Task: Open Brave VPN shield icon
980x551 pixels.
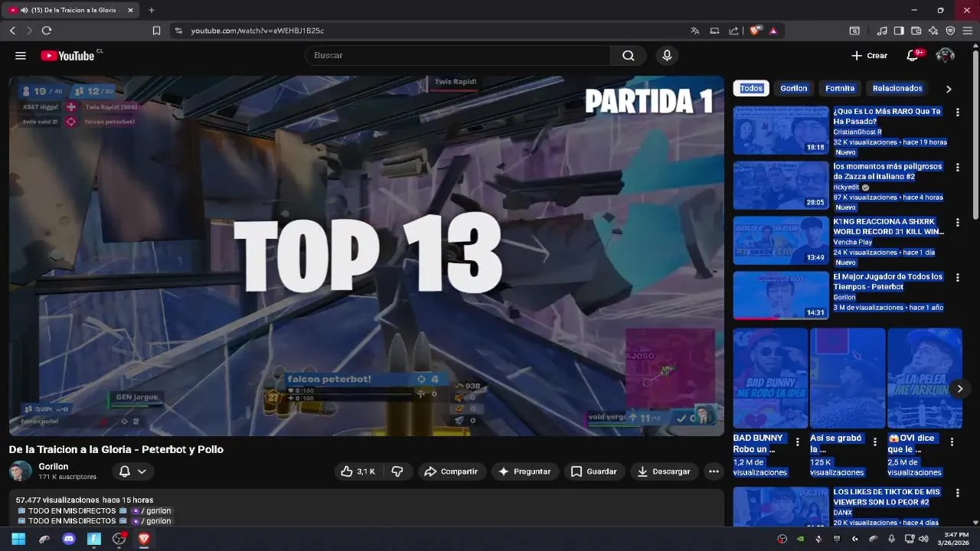Action: tap(950, 31)
